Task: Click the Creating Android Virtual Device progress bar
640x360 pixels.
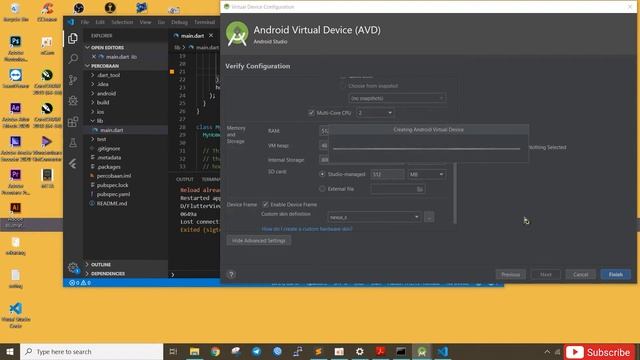Action: click(427, 149)
